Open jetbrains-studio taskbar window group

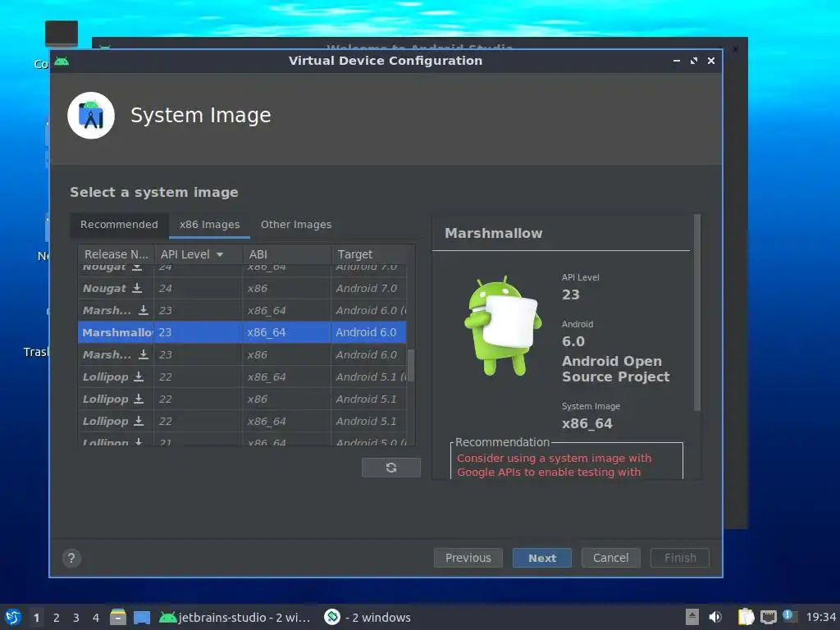pyautogui.click(x=235, y=617)
